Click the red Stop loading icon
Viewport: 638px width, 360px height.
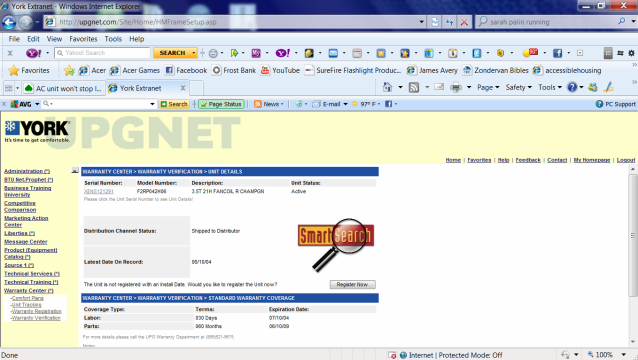tap(464, 22)
